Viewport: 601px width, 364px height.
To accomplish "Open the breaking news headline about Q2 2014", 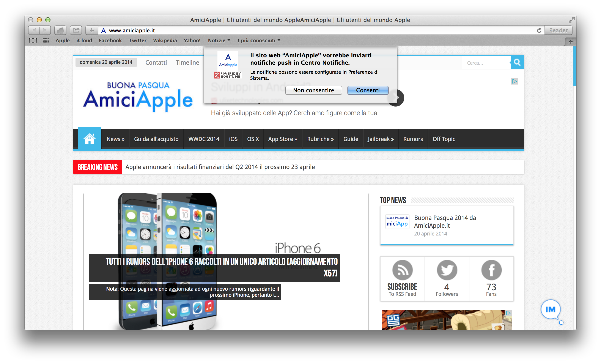I will click(x=220, y=167).
